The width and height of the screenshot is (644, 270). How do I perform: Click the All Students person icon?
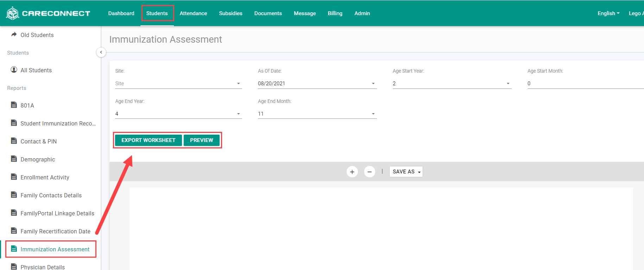click(x=14, y=70)
